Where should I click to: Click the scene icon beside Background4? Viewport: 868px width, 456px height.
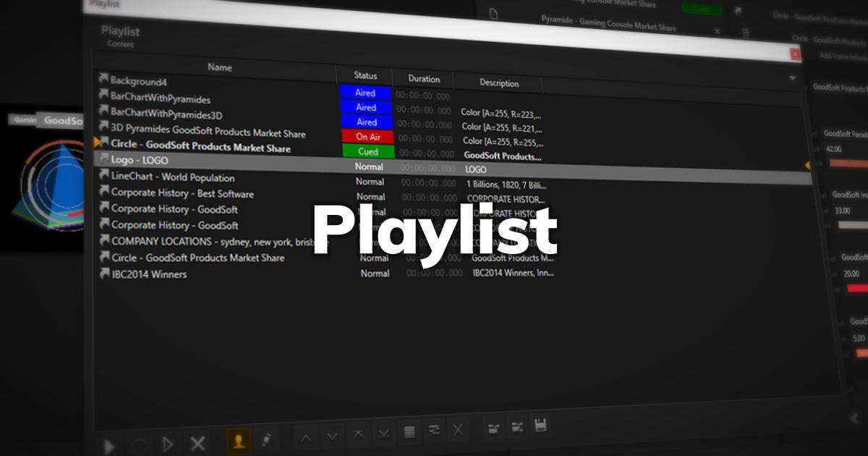[103, 78]
